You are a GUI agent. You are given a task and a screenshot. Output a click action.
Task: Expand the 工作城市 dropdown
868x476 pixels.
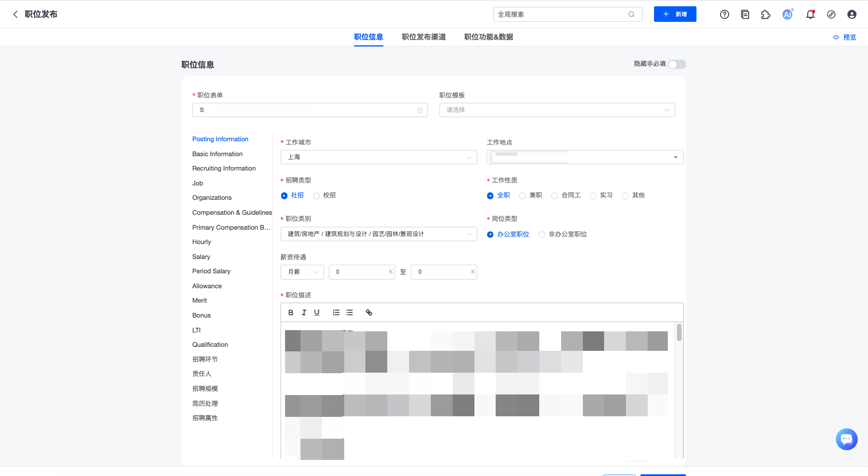(379, 157)
